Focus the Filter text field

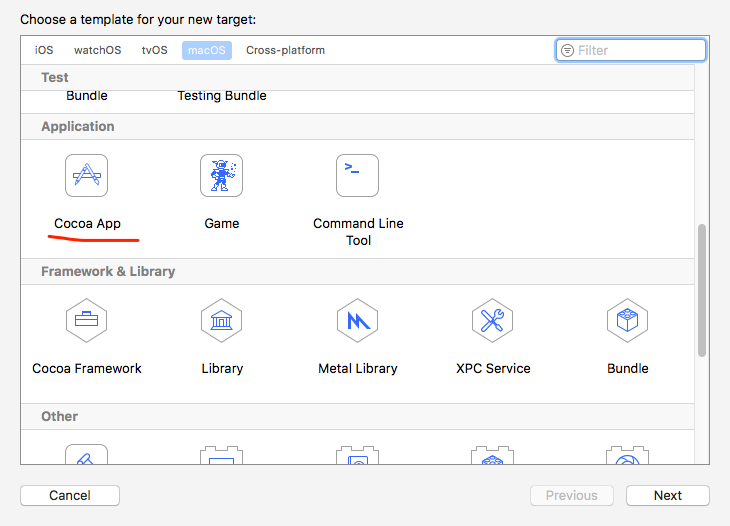point(631,50)
